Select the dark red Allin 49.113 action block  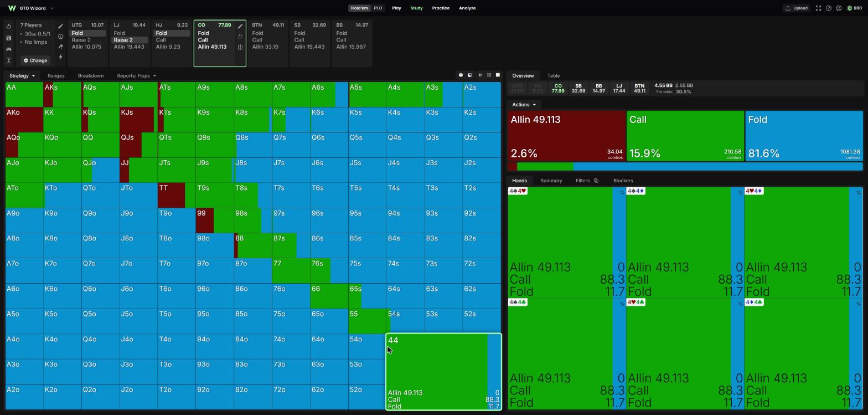coord(566,136)
